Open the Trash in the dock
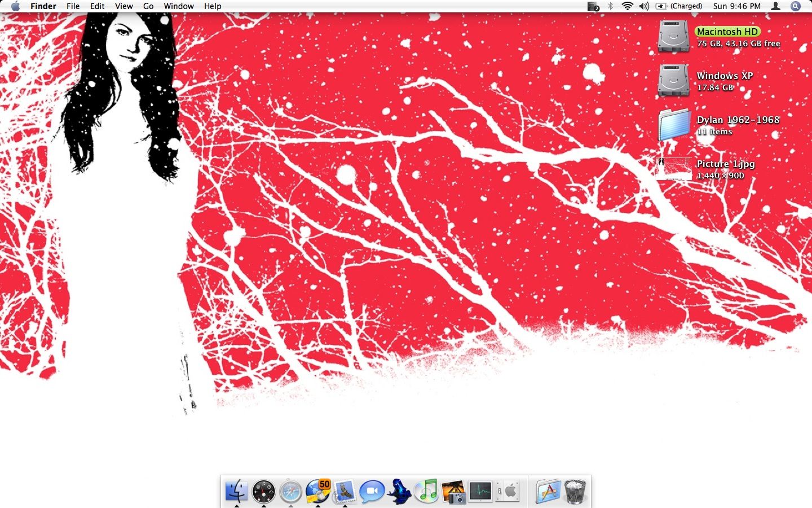Viewport: 812px width, 508px height. point(575,492)
